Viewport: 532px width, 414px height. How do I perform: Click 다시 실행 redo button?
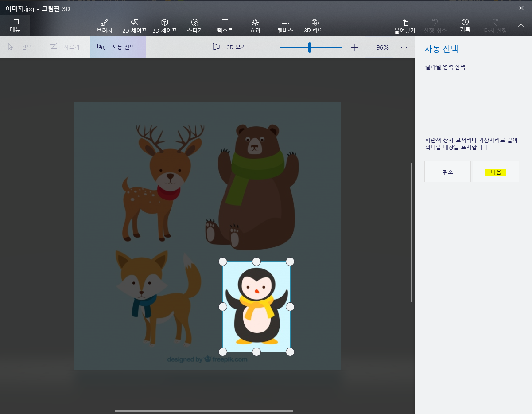tap(495, 26)
